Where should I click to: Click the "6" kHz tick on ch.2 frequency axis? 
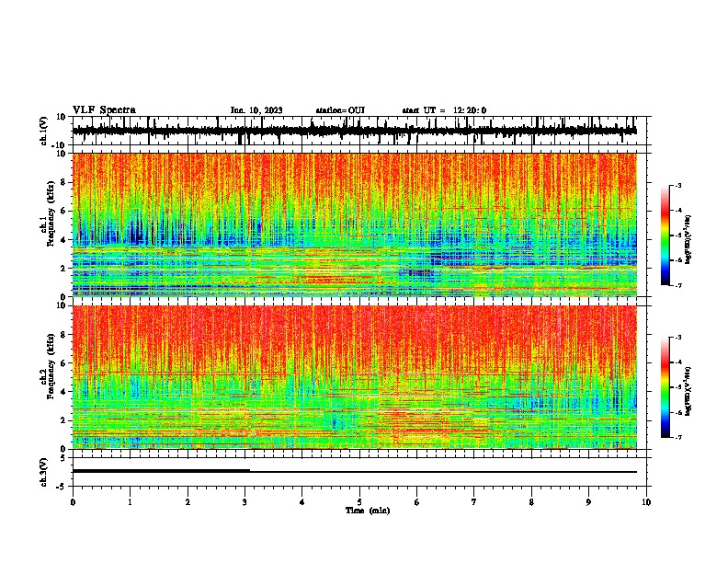[x=63, y=363]
